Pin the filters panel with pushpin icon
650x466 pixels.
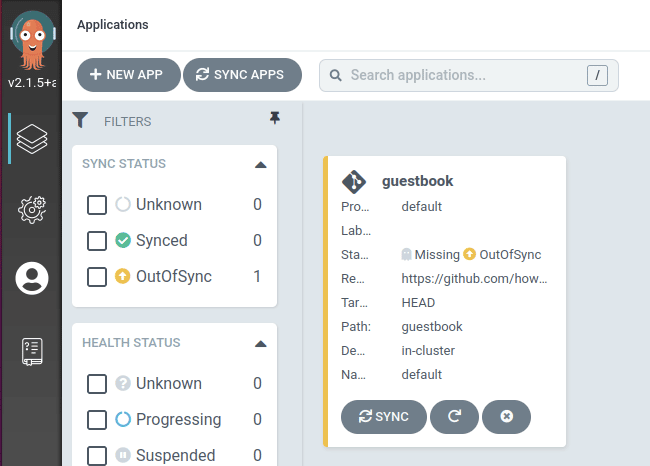coord(274,118)
